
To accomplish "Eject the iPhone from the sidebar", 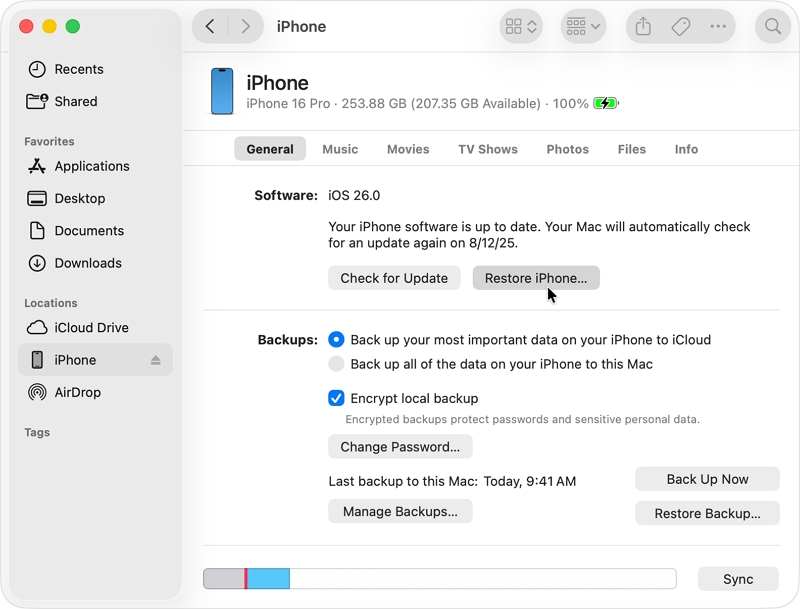I will click(x=155, y=359).
